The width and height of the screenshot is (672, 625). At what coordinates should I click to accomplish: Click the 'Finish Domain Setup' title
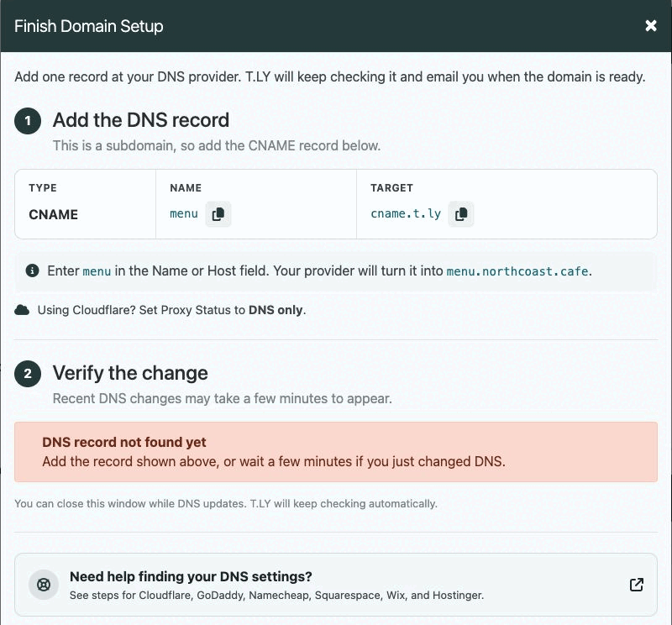89,26
